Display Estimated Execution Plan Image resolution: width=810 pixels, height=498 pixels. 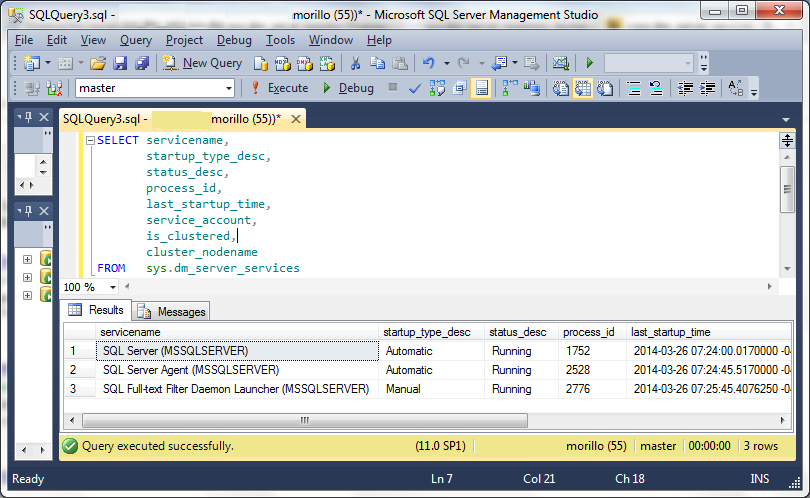point(437,88)
